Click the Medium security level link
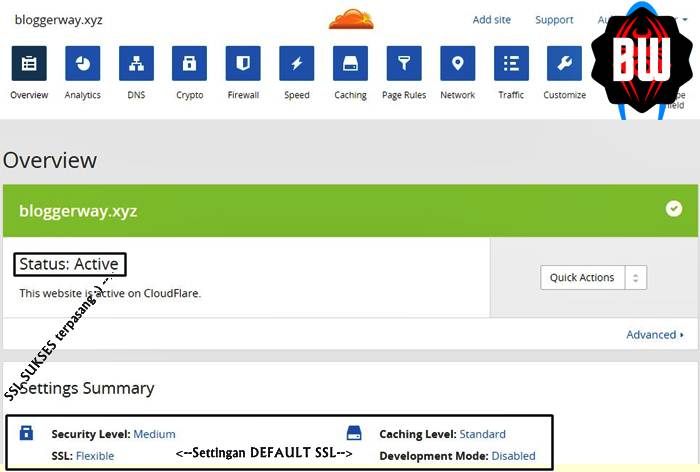700x472 pixels. point(154,434)
